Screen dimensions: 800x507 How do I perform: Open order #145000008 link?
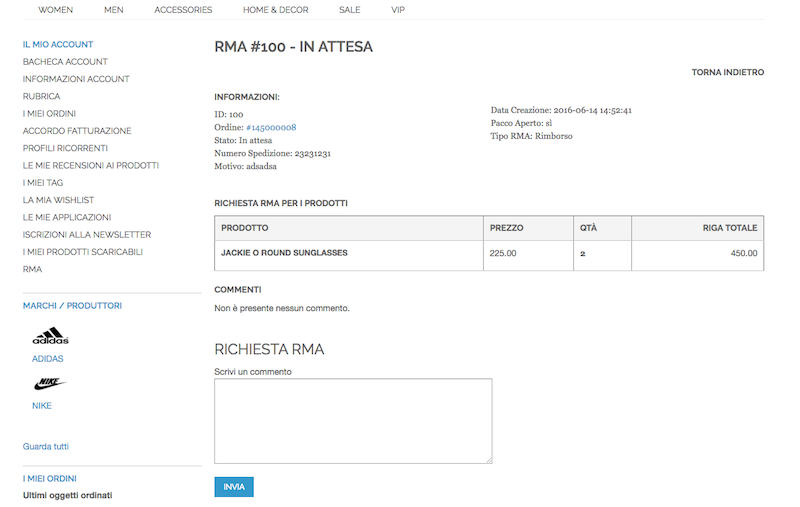pos(271,128)
